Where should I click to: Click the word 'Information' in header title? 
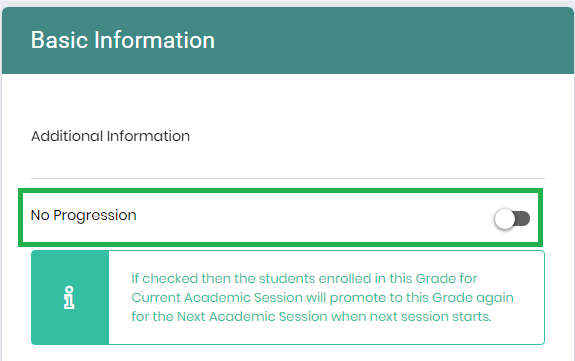[154, 40]
